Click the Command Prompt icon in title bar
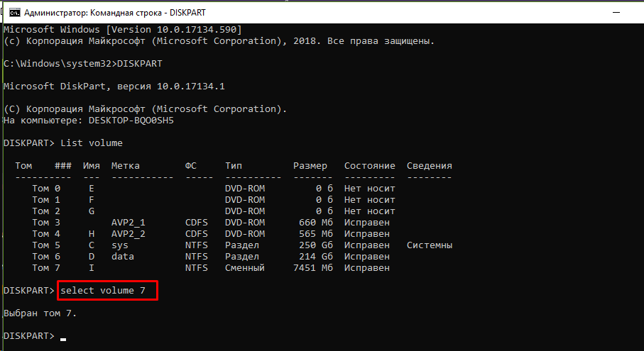This screenshot has width=644, height=351. click(x=12, y=11)
